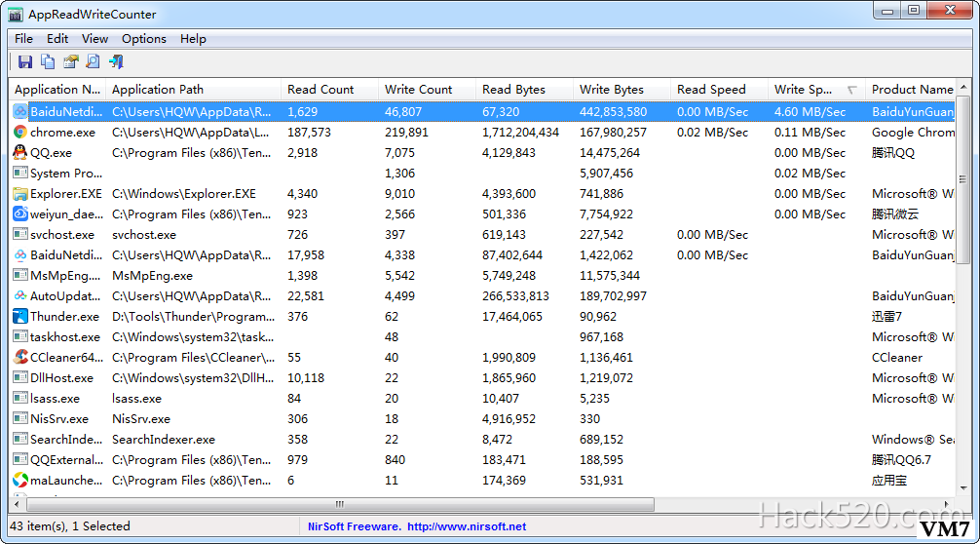Click the vertical scrollbar up arrow

963,87
